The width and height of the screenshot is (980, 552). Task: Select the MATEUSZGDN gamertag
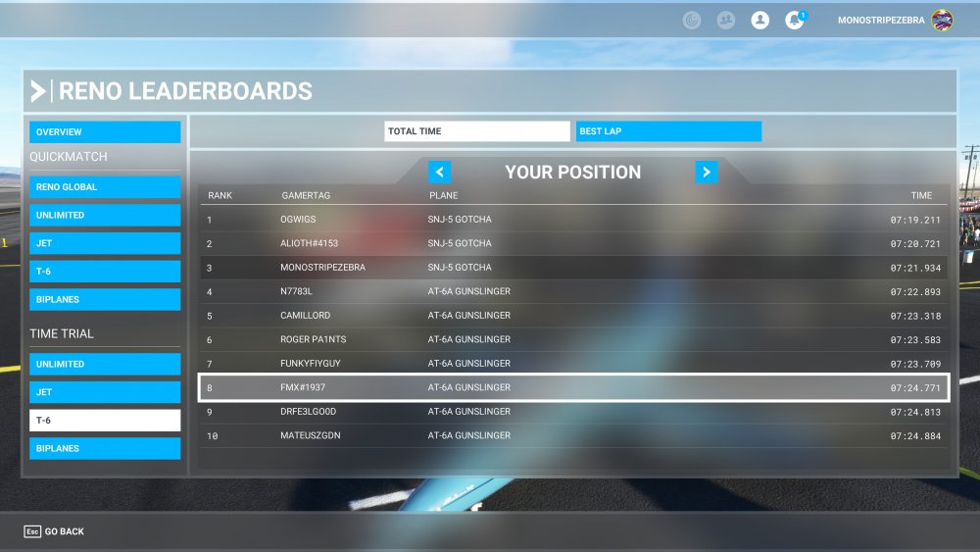(310, 435)
